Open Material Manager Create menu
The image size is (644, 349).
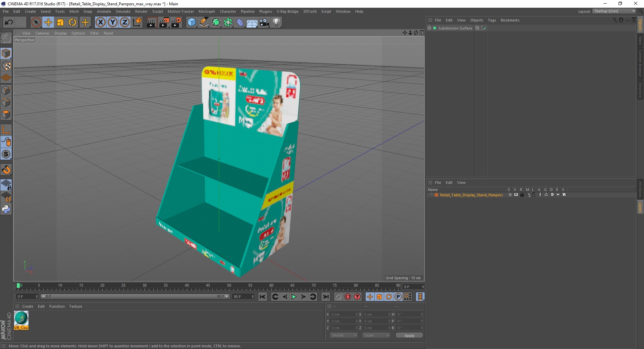point(28,306)
